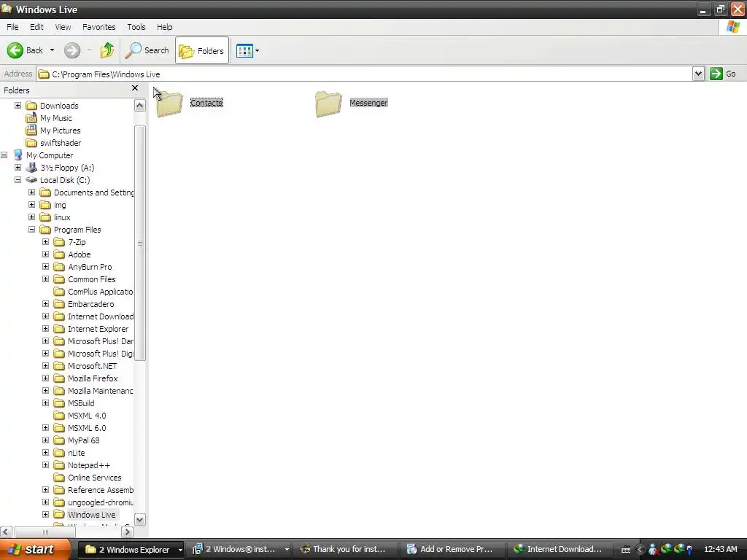Click the on-screen keyboard tray icon

coord(626,550)
